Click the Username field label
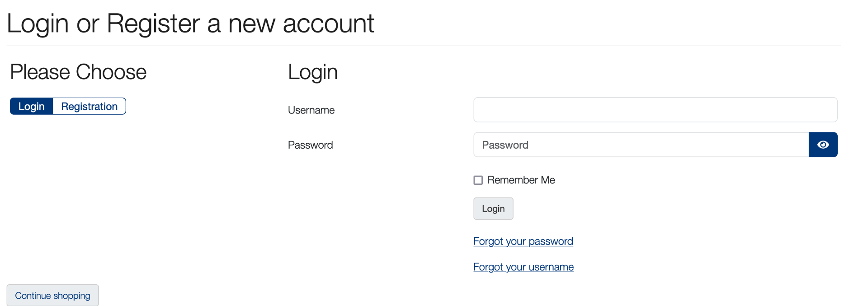The image size is (868, 306). point(311,110)
